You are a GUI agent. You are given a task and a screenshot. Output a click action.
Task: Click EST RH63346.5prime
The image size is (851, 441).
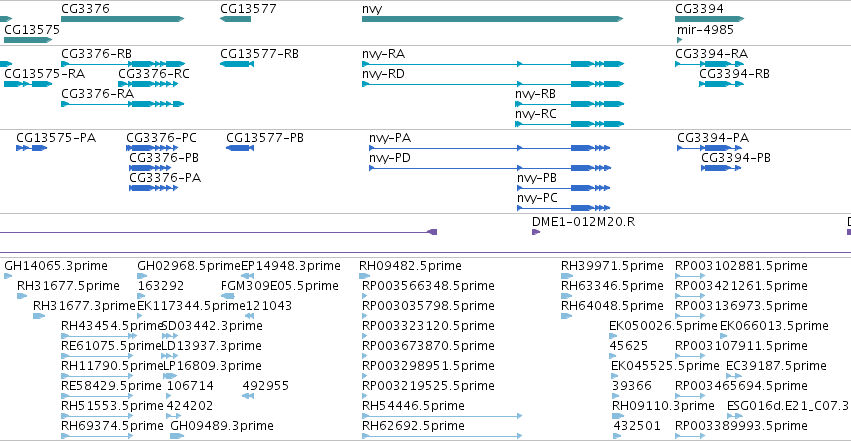point(567,296)
